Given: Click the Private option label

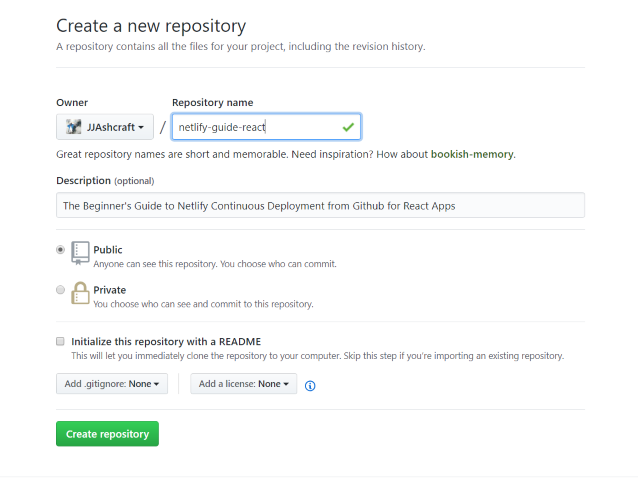Looking at the screenshot, I should pyautogui.click(x=110, y=289).
